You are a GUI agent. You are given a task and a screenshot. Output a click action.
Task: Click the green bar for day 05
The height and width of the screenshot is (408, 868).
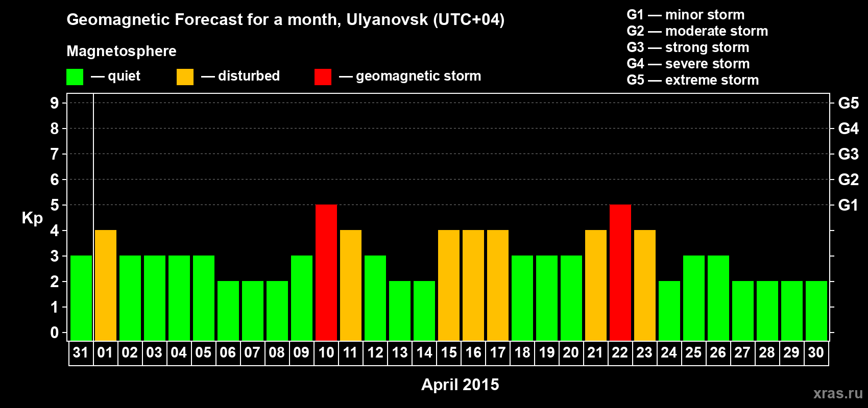coord(204,298)
